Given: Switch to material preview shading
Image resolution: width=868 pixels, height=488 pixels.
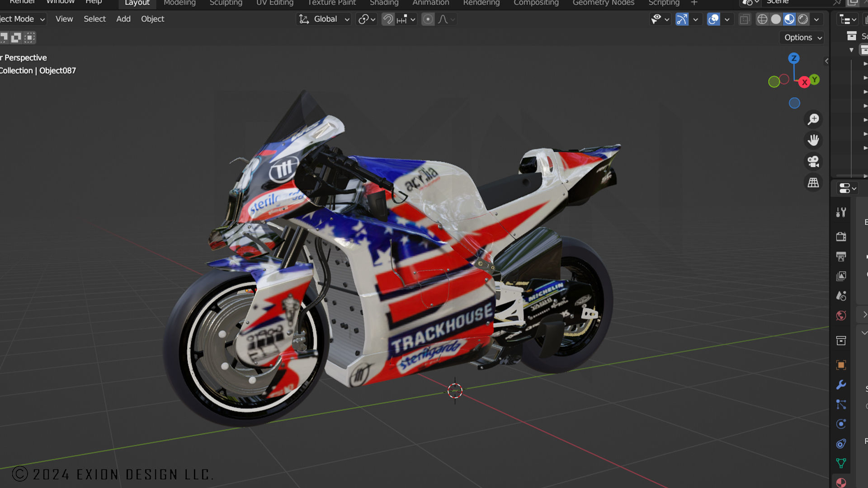Looking at the screenshot, I should click(x=789, y=19).
